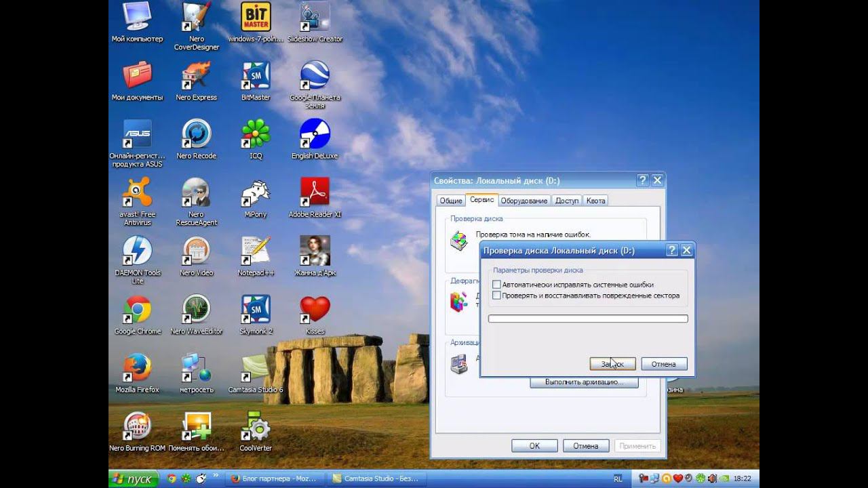Select the Nero Express shortcut

click(196, 81)
